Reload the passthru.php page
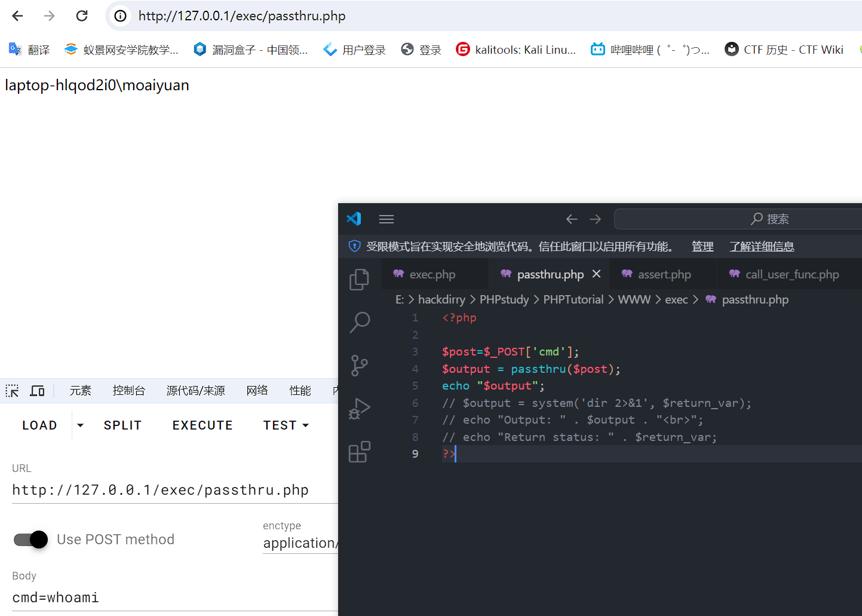862x616 pixels. 82,16
